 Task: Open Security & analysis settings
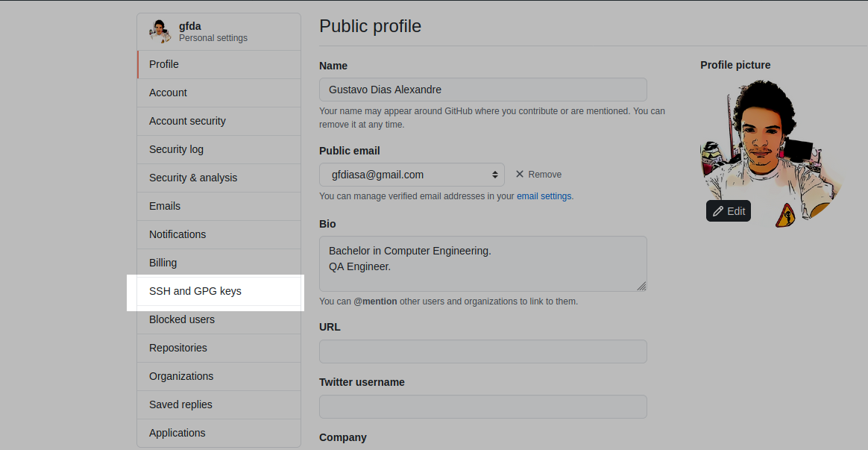193,178
